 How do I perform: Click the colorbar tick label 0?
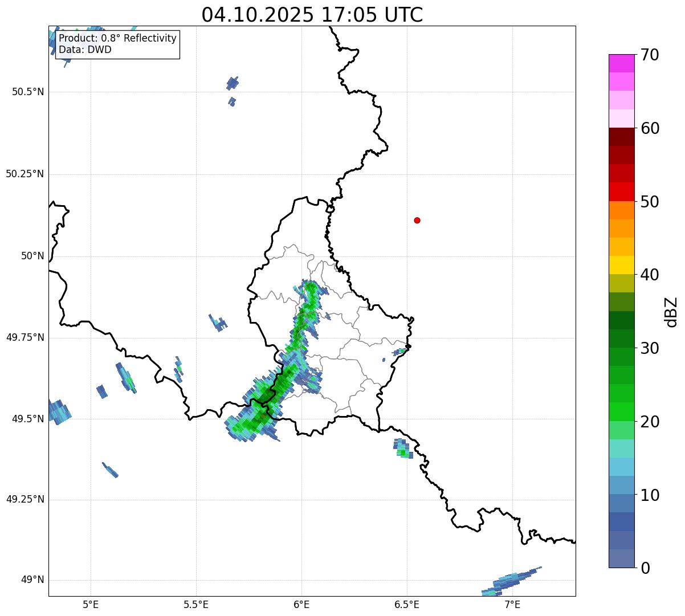pyautogui.click(x=645, y=568)
